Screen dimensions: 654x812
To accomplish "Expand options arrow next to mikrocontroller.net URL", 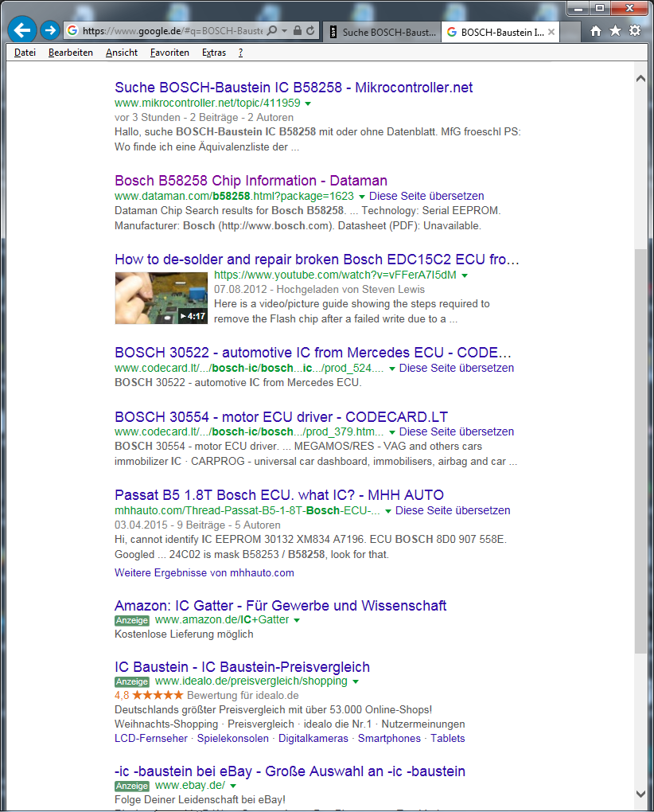I will (308, 103).
